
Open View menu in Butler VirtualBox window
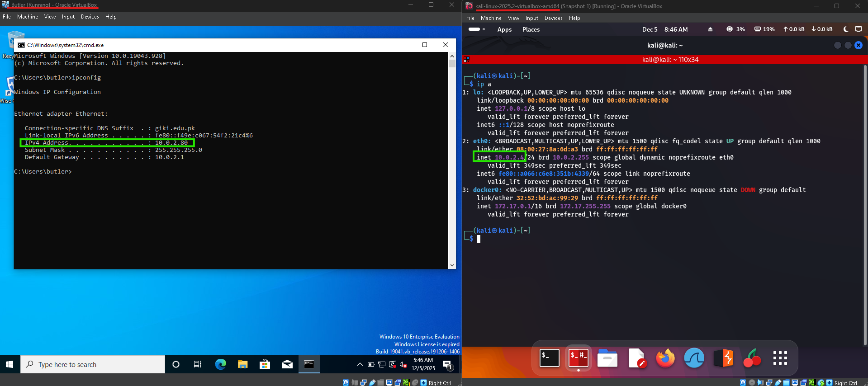click(x=50, y=17)
